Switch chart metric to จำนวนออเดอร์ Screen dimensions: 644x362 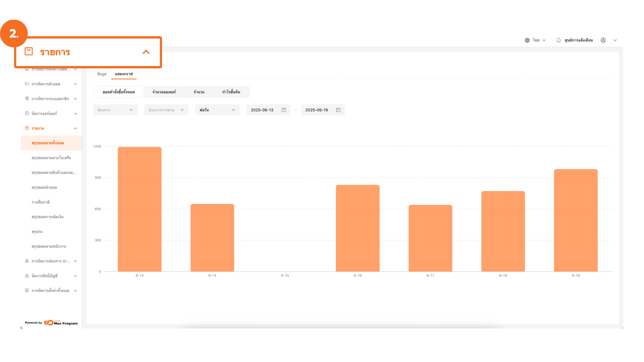coord(164,92)
